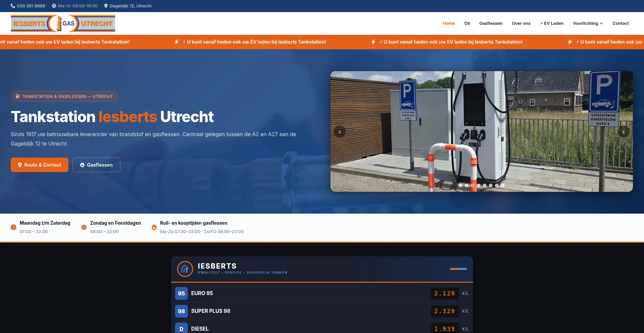Viewport: 644px width, 333px height.
Task: Select the fifth carousel dot
Action: 485,185
